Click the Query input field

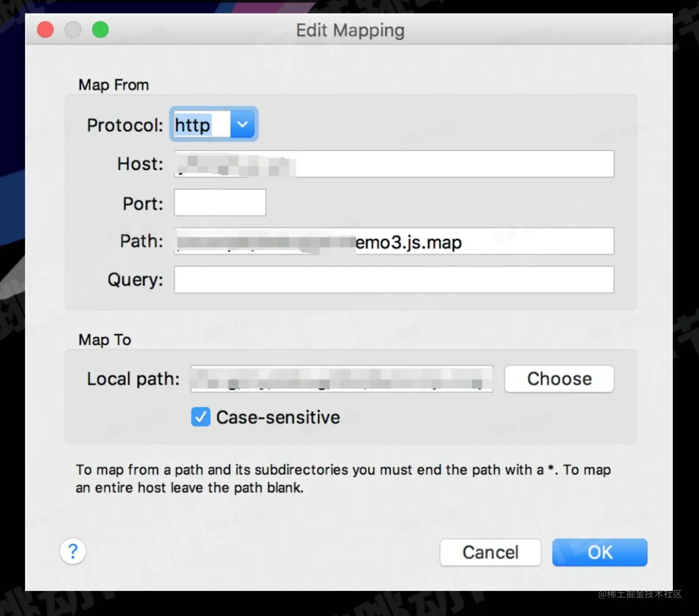pos(394,280)
